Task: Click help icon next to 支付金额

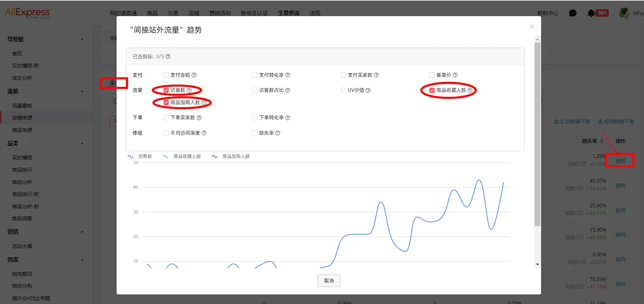Action: tap(194, 75)
